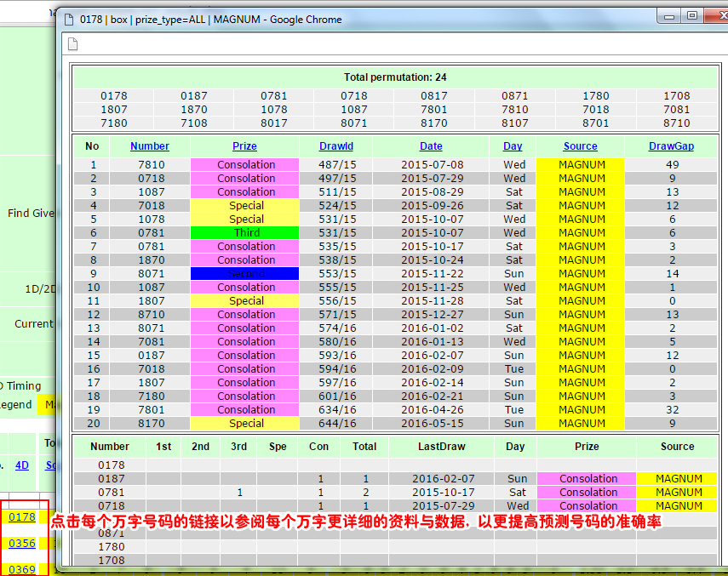This screenshot has height=576, width=728.
Task: Click the DrawGap column header link
Action: (671, 146)
